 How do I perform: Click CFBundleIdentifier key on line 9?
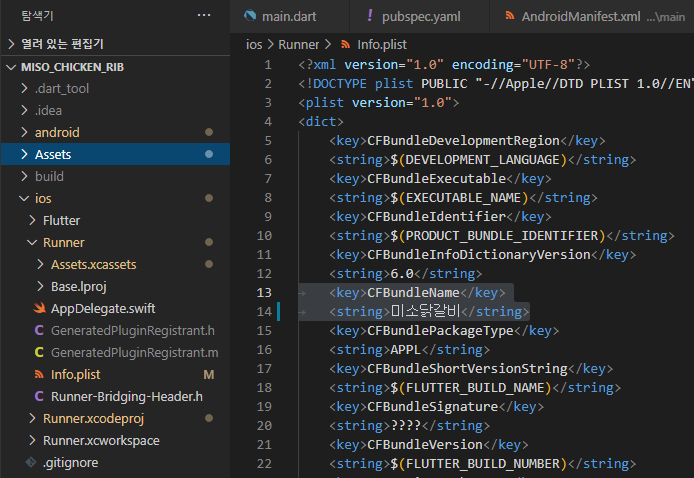436,216
